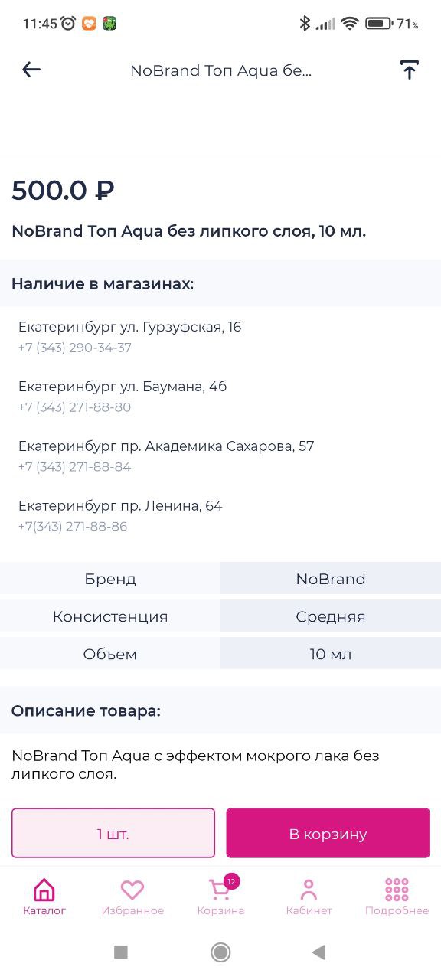Select store Екатеринбург пр. Ленина, 64
Screen dimensions: 441x980
pos(120,506)
